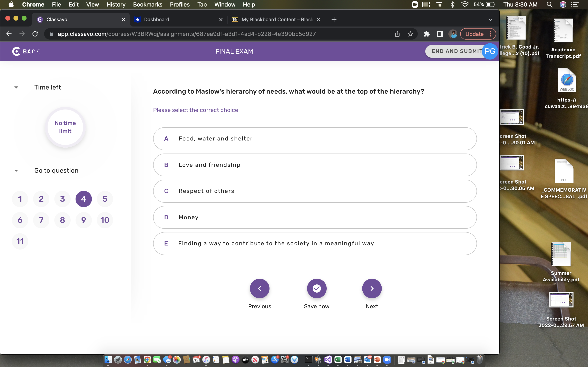Open the Bookmarks menu
Image resolution: width=588 pixels, height=367 pixels.
[147, 5]
